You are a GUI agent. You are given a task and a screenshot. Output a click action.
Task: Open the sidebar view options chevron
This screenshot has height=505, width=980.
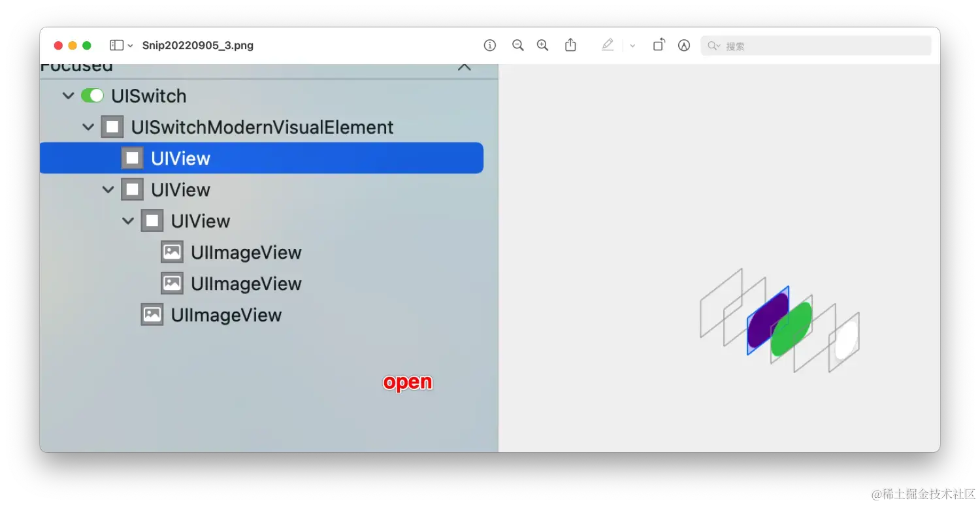click(x=131, y=46)
